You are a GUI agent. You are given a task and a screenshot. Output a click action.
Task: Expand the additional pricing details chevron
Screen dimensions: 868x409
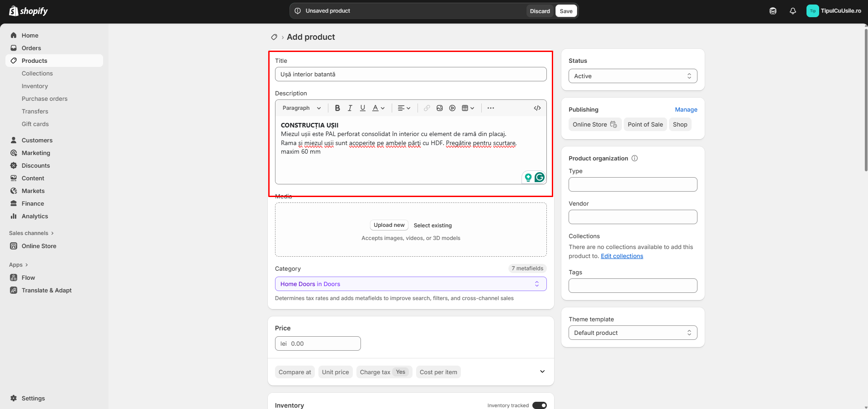pyautogui.click(x=542, y=371)
